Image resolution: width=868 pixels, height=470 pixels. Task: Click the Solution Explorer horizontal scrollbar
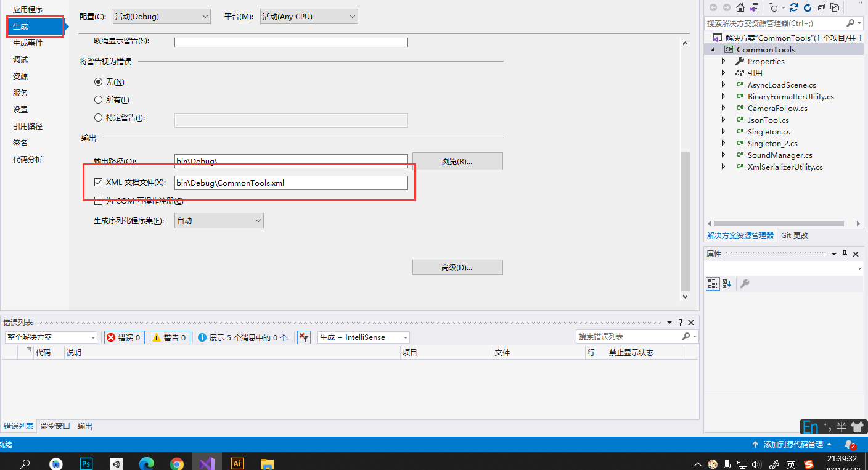click(779, 223)
